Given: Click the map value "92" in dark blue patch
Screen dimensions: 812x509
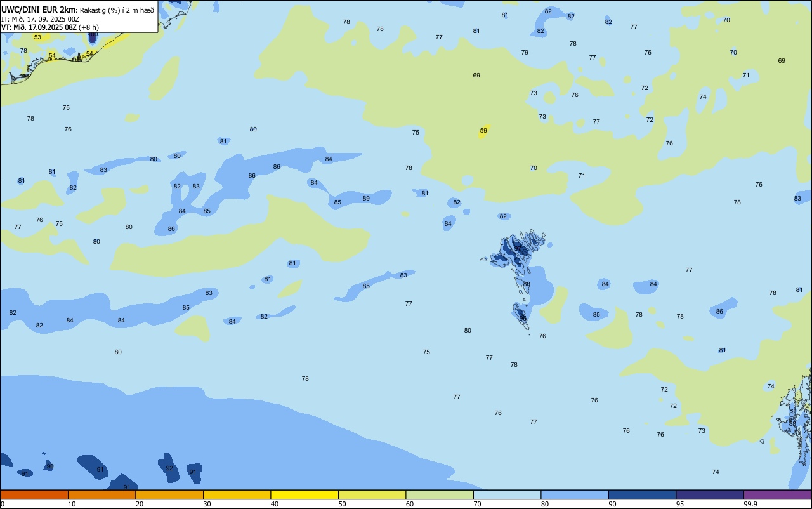Looking at the screenshot, I should click(x=169, y=468).
